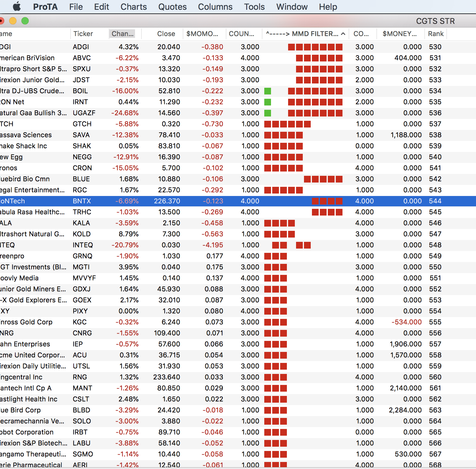This screenshot has height=469, width=476.
Task: Open the Apple menu
Action: (x=17, y=6)
